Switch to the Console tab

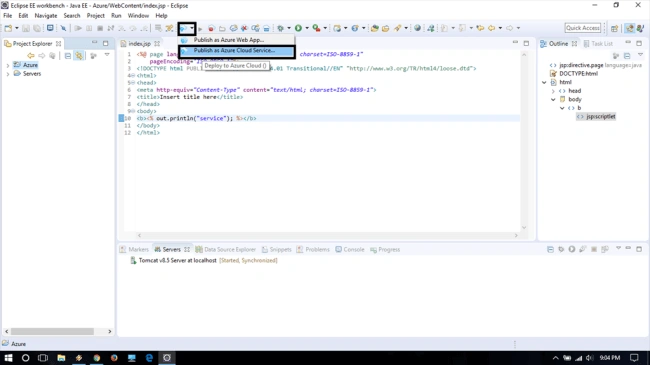350,250
